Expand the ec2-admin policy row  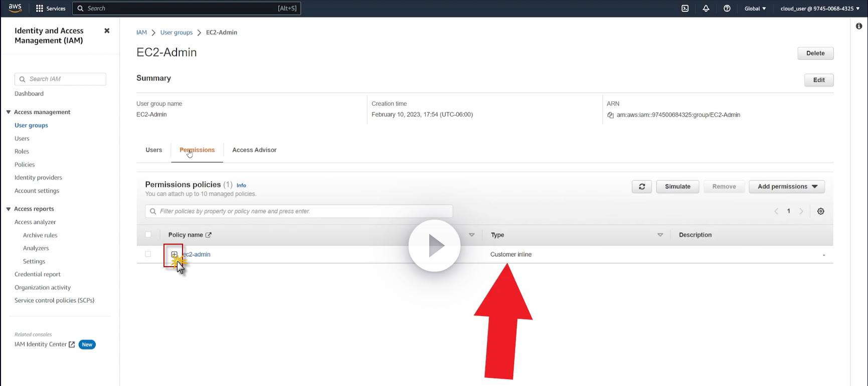pyautogui.click(x=174, y=254)
